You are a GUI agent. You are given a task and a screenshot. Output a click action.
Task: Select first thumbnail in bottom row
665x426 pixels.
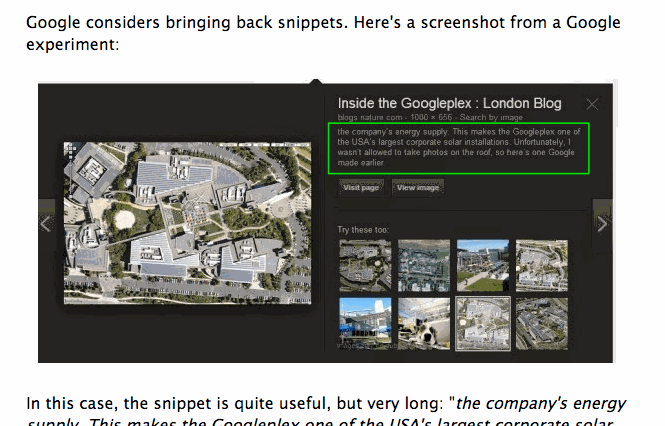pos(365,324)
